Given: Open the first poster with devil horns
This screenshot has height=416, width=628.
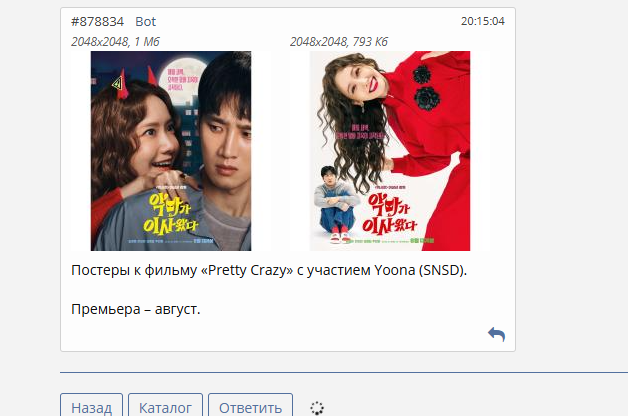Looking at the screenshot, I should coord(171,151).
